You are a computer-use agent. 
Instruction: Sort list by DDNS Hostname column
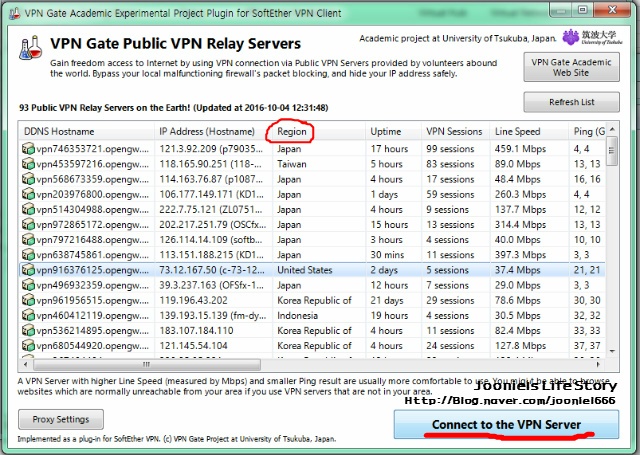[x=87, y=131]
